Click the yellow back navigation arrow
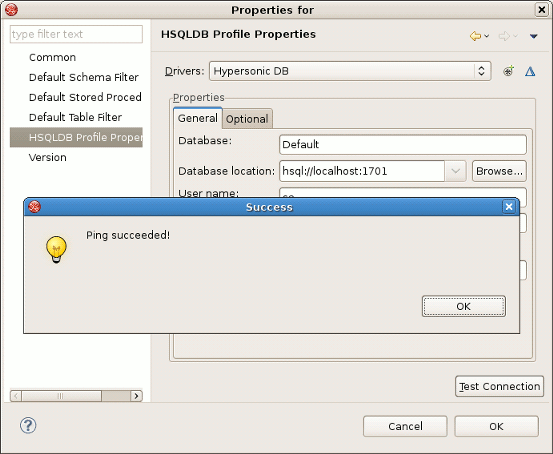 pos(475,36)
